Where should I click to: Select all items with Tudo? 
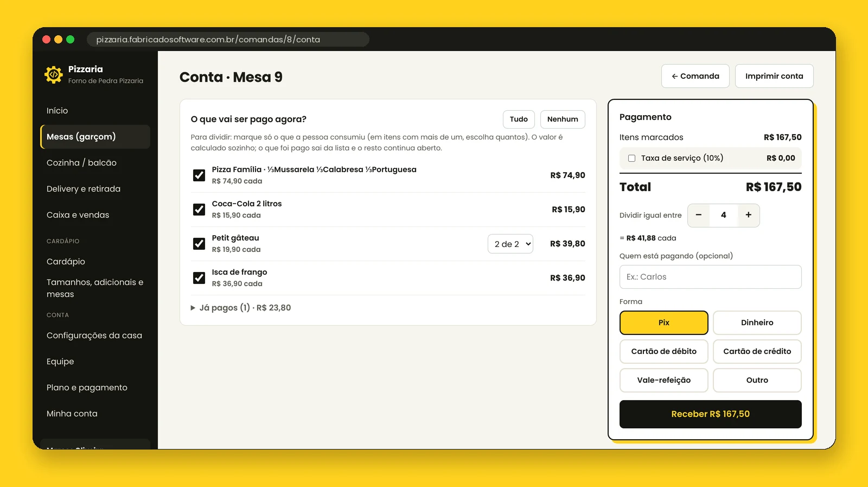pos(519,119)
